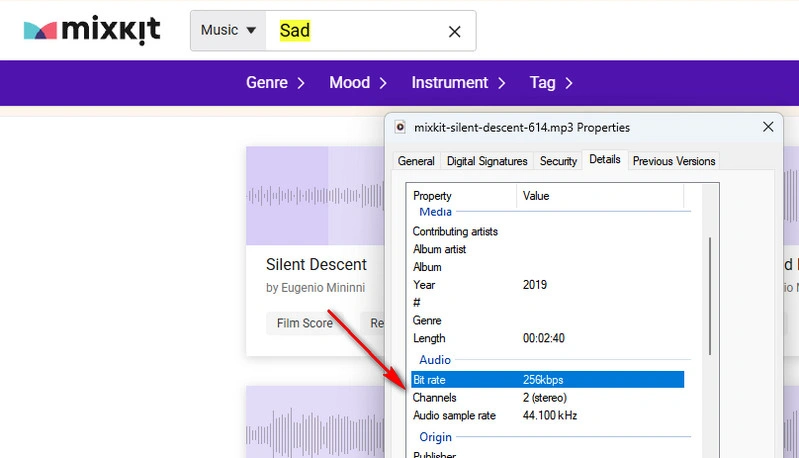Switch to the Security tab
Viewport: 799px width, 458px height.
coord(558,161)
